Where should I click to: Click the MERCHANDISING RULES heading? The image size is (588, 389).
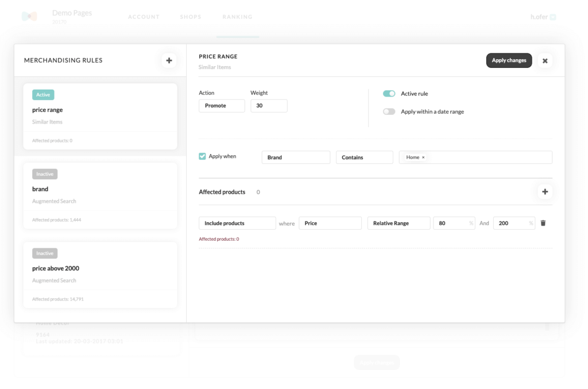(x=63, y=60)
